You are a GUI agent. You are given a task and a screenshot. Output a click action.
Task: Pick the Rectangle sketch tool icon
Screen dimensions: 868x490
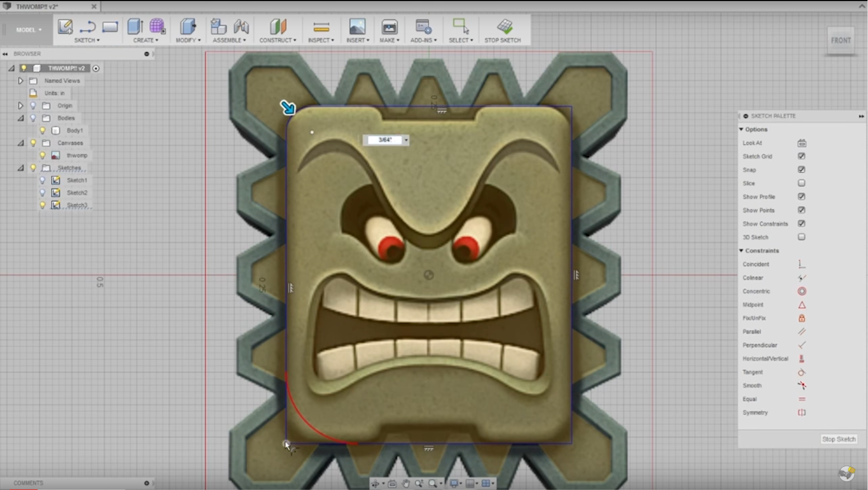click(110, 26)
